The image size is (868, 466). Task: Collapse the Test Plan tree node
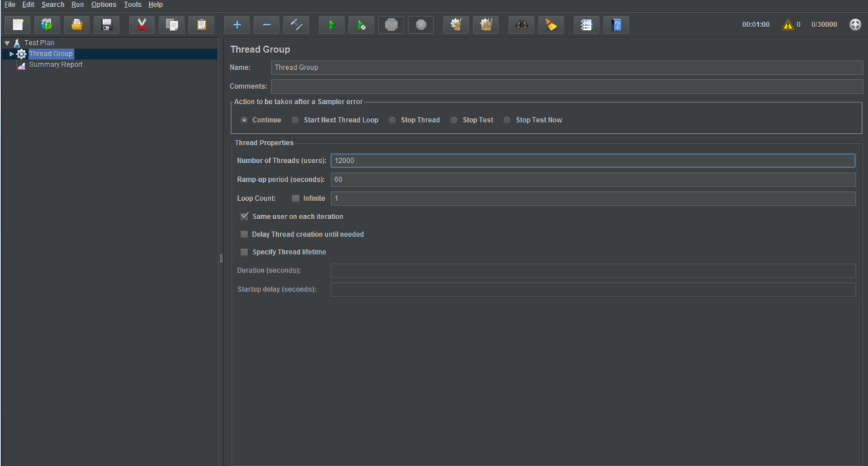(x=7, y=43)
